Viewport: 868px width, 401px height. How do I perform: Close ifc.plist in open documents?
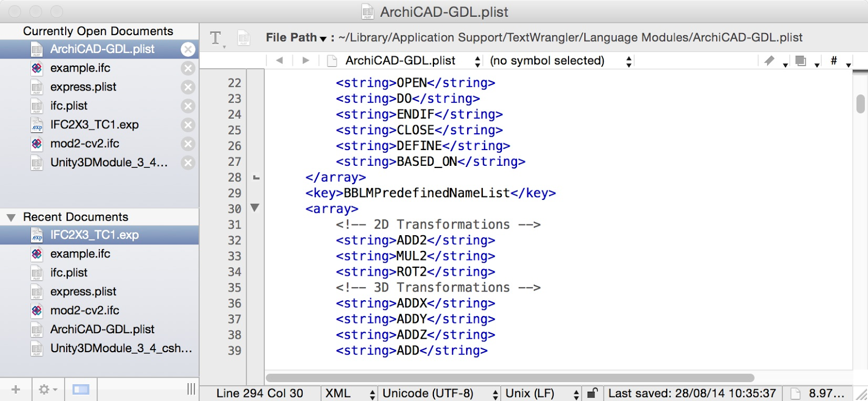click(x=188, y=106)
